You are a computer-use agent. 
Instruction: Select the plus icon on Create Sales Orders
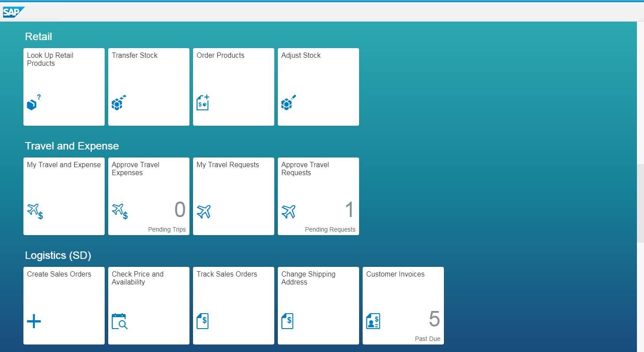click(34, 321)
